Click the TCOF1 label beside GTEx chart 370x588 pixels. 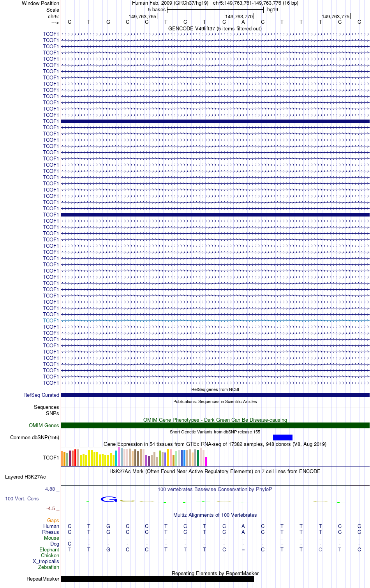pyautogui.click(x=51, y=458)
